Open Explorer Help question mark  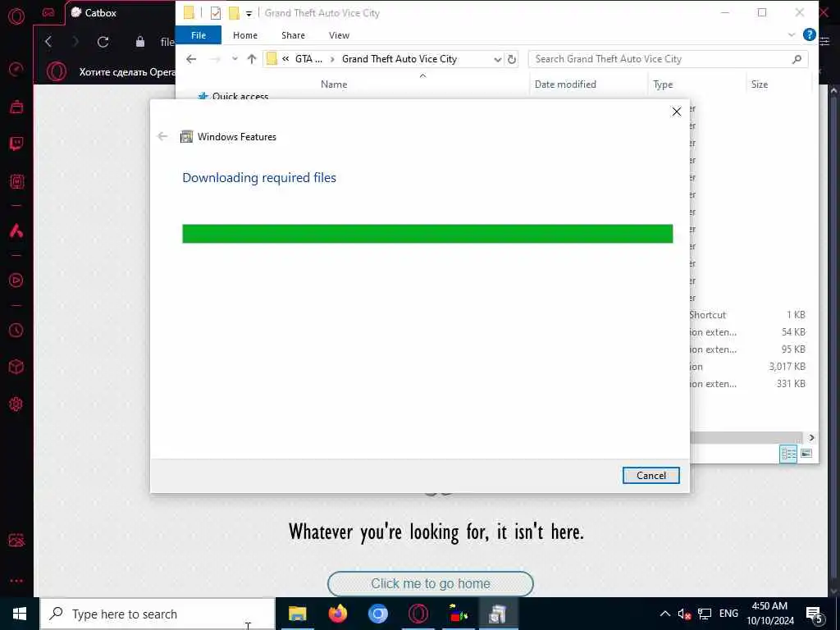(809, 34)
